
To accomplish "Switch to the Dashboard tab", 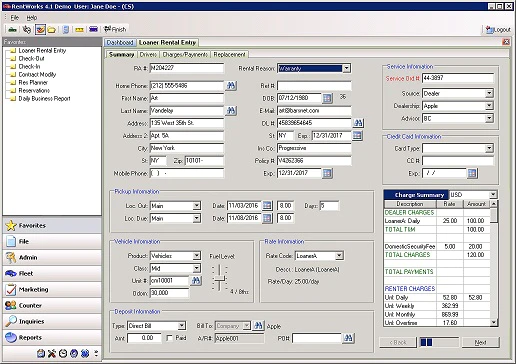I will pos(120,43).
